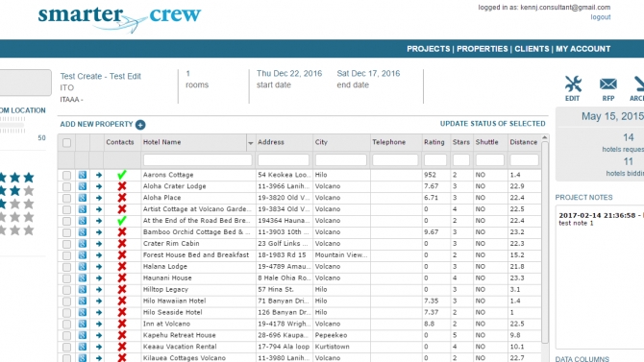Image resolution: width=644 pixels, height=362 pixels.
Task: Click green check icon for At the End of the Road
Action: (x=122, y=221)
